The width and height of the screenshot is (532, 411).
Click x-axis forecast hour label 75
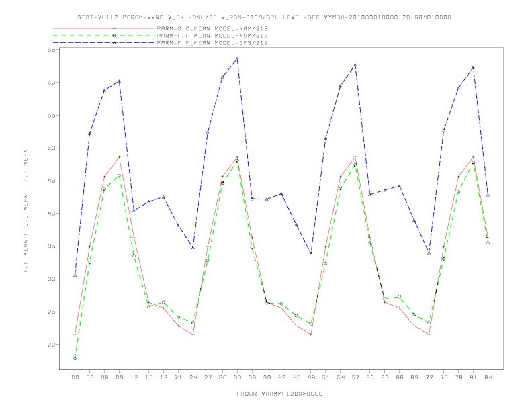click(444, 377)
